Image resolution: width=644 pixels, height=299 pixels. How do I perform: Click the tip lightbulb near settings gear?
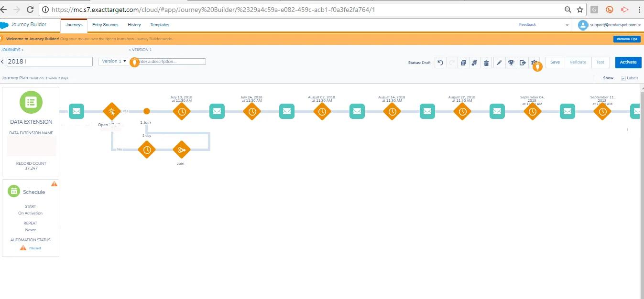tap(537, 67)
